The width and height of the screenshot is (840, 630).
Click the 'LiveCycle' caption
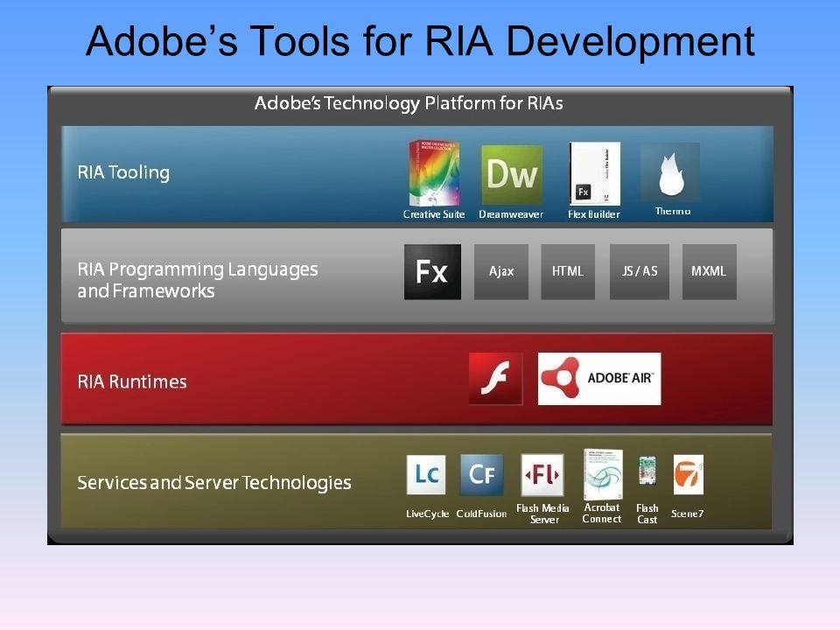[428, 514]
